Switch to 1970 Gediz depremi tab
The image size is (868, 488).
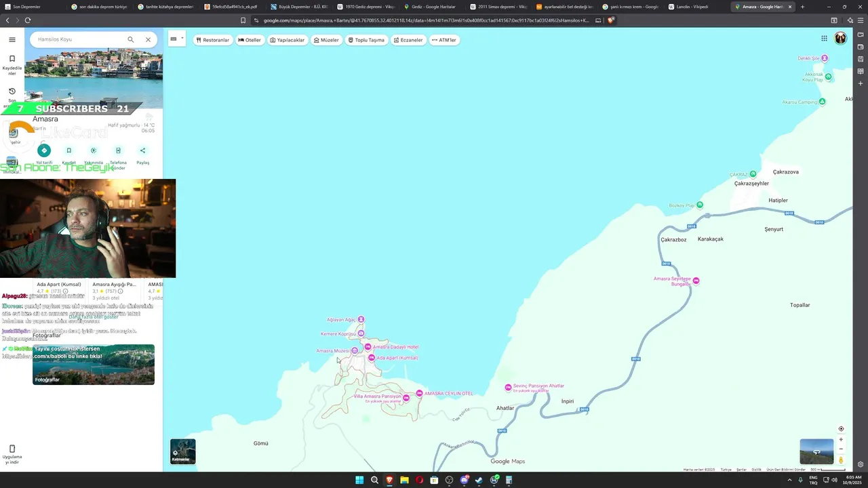click(x=366, y=7)
